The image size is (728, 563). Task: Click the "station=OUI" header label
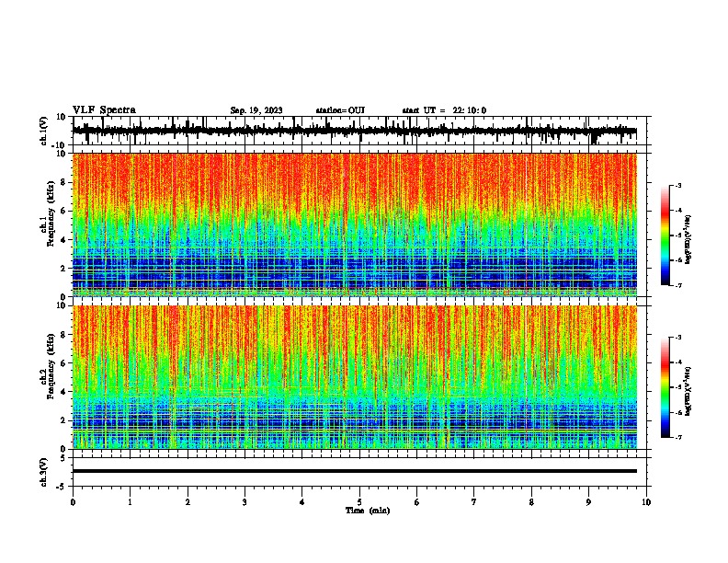[340, 110]
